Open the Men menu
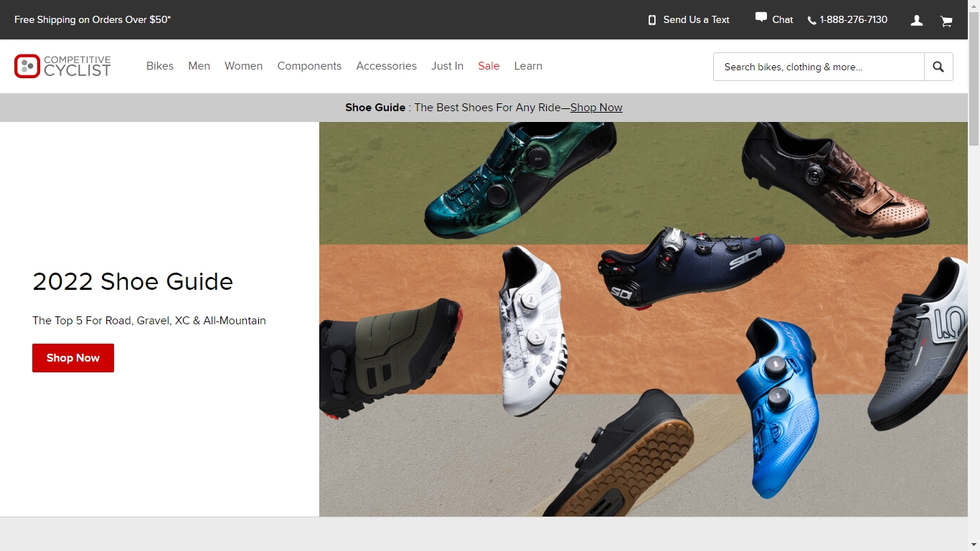The width and height of the screenshot is (980, 551). (x=199, y=66)
